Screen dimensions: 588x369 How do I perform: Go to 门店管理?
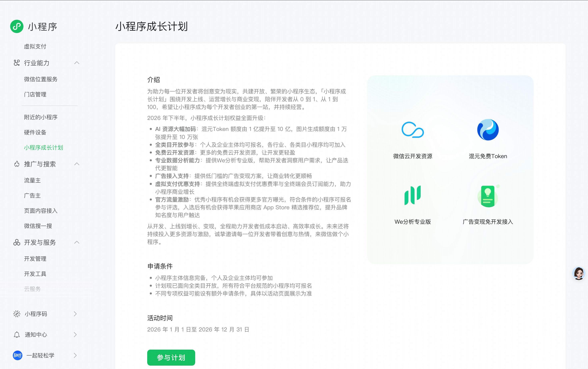tap(35, 94)
